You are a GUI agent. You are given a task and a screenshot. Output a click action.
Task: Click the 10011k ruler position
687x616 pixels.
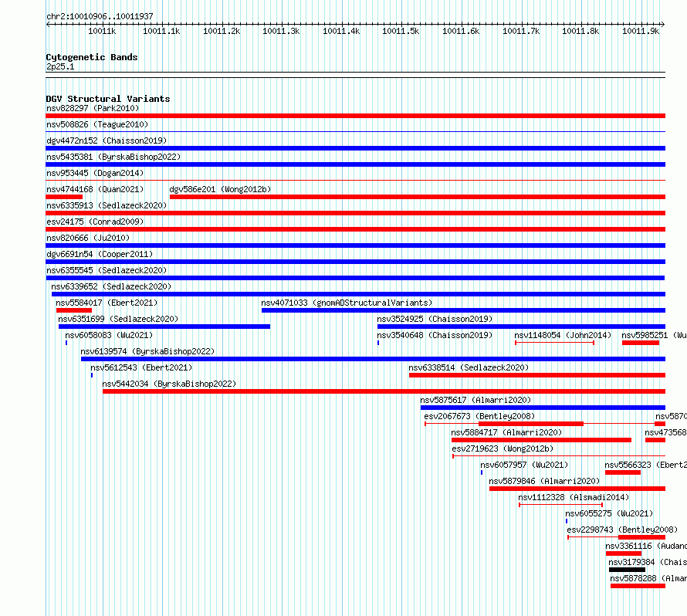(102, 31)
